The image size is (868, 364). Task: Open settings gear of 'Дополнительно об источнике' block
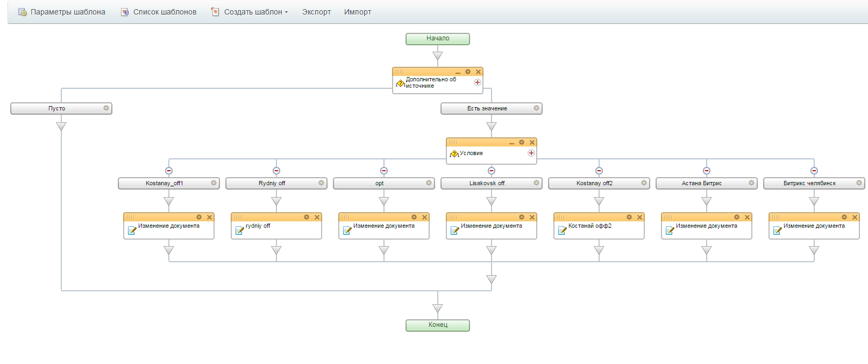click(x=468, y=72)
